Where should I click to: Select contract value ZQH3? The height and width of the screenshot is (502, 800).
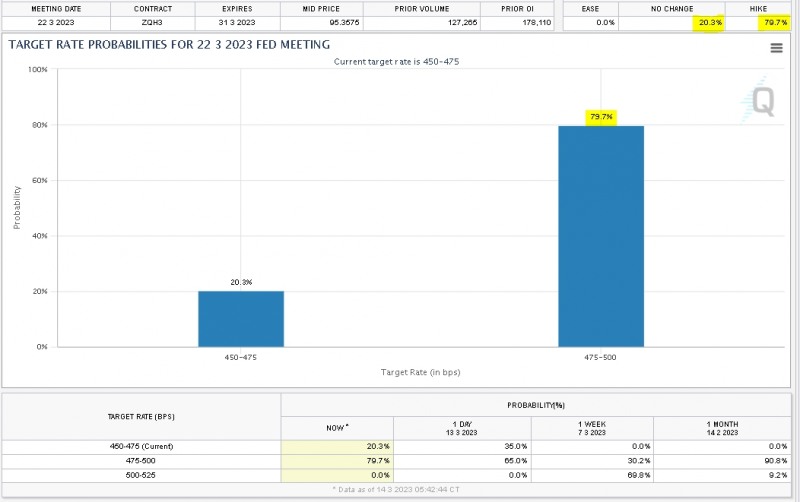coord(152,22)
